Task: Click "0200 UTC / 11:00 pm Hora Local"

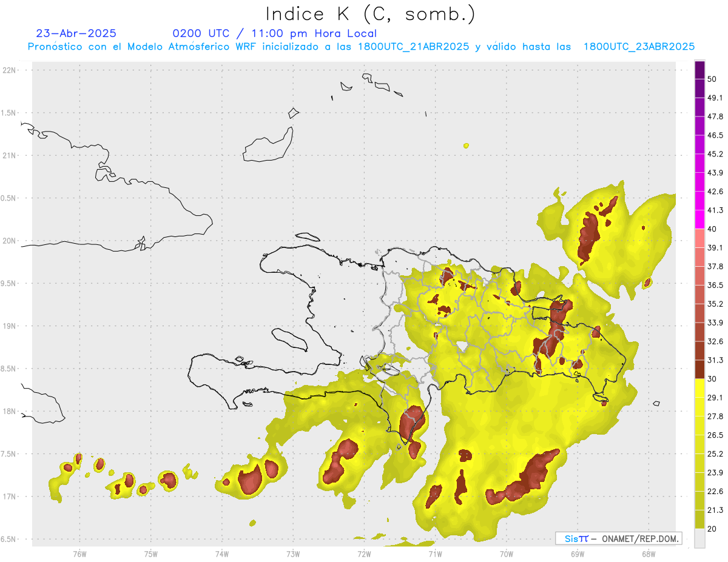Action: click(x=275, y=33)
